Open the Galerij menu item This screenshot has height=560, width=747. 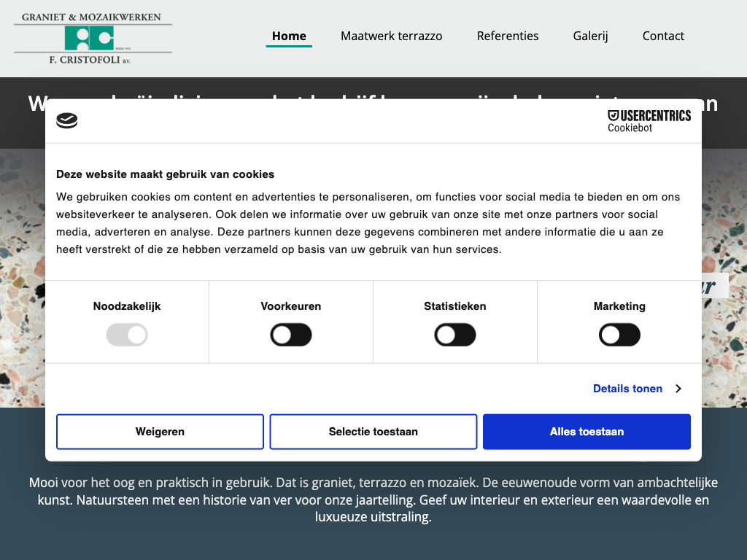(x=590, y=36)
